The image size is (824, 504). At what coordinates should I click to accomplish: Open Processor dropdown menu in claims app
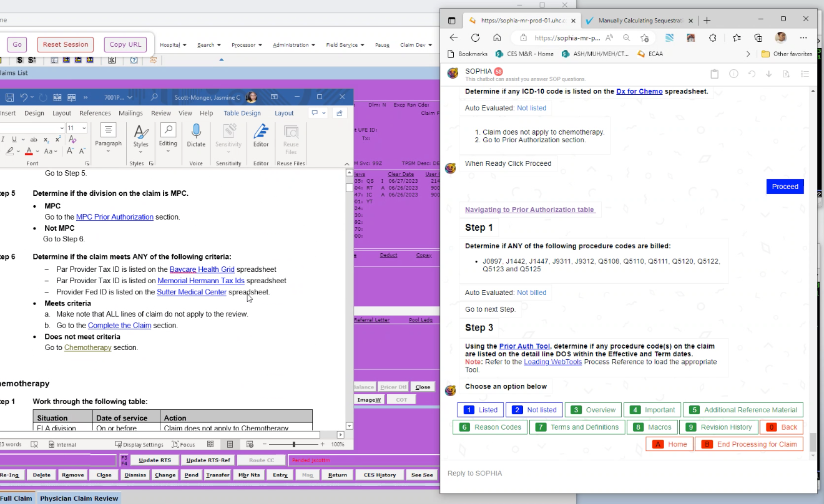[x=246, y=45]
